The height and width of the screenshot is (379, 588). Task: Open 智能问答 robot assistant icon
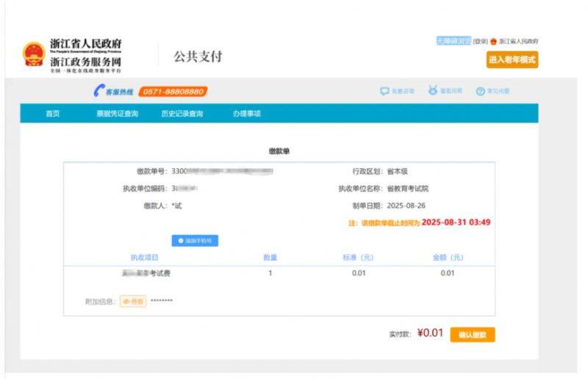pyautogui.click(x=433, y=91)
